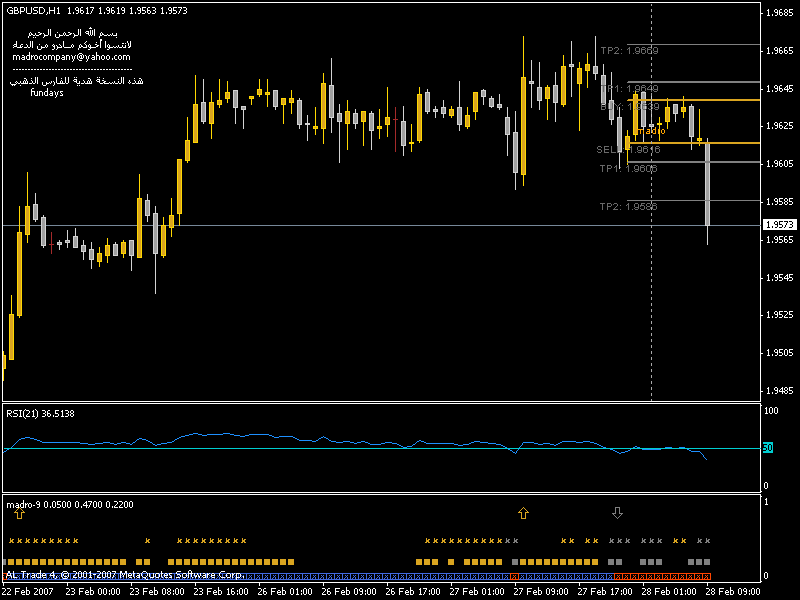Select the orange madro label on chart
Screen dimensions: 800x600
652,131
